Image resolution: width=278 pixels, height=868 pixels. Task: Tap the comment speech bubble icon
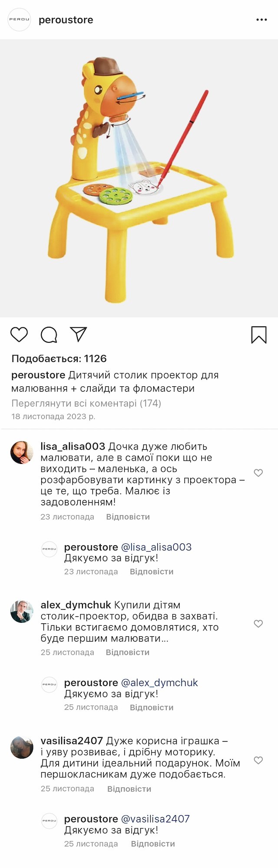point(49,335)
